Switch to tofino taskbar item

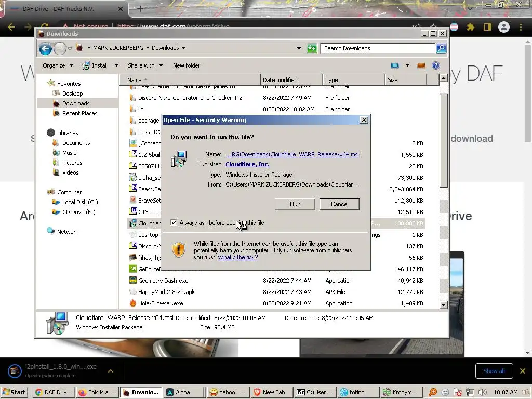click(358, 392)
